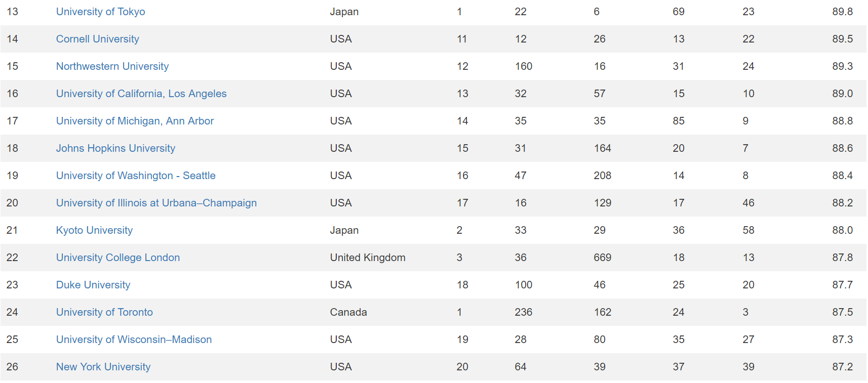Open University of California, Los Angeles link
Viewport: 868px width, 383px height.
141,94
